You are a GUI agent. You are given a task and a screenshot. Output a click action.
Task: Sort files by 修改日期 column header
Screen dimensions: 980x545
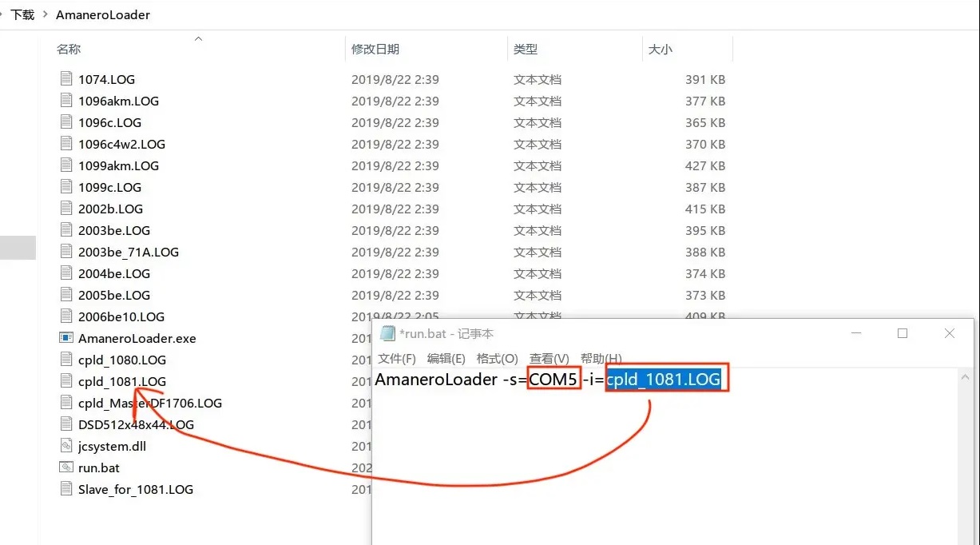click(375, 50)
